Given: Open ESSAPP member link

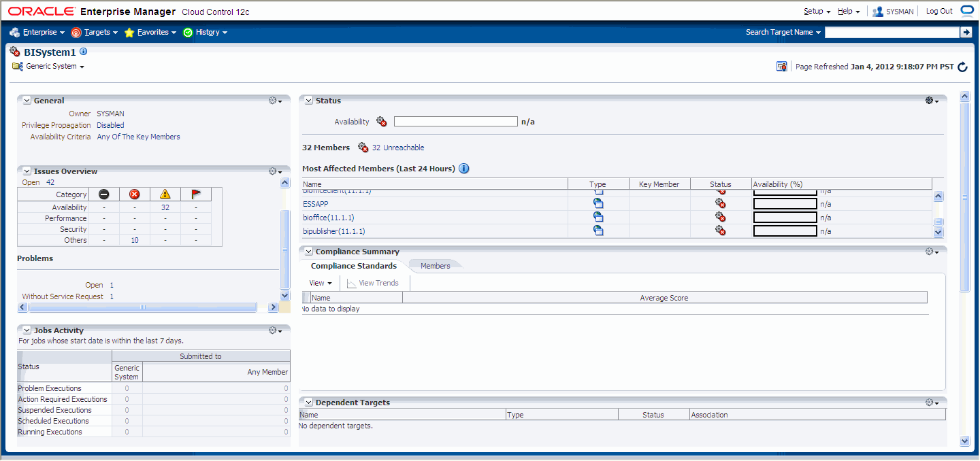Looking at the screenshot, I should pos(316,204).
